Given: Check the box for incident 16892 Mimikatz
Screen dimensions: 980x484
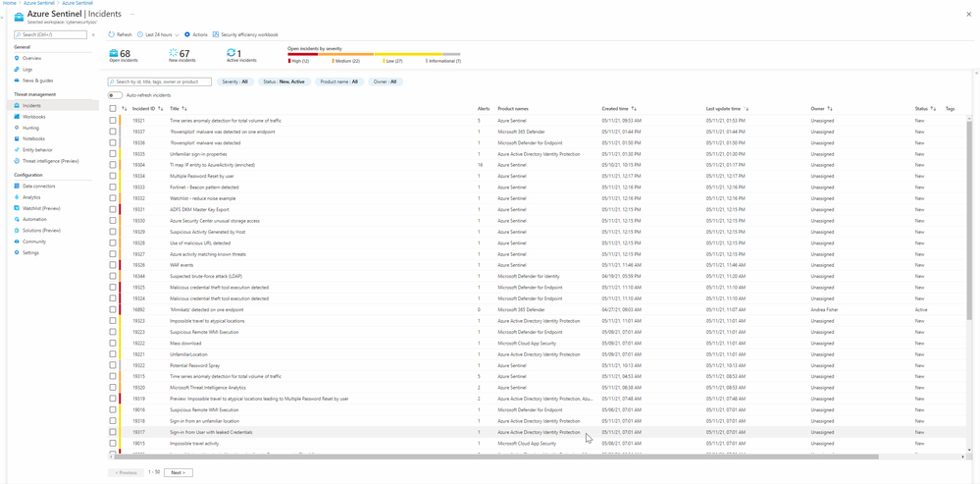Looking at the screenshot, I should pyautogui.click(x=113, y=309).
